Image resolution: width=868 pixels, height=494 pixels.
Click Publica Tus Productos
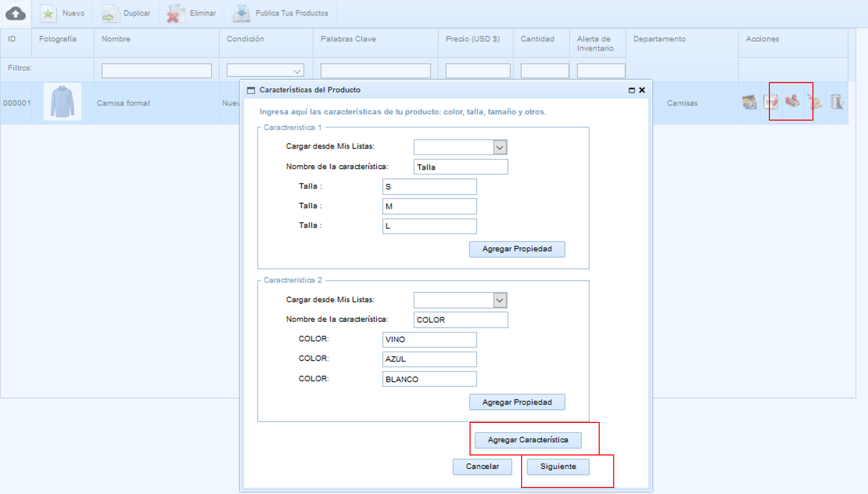click(281, 14)
